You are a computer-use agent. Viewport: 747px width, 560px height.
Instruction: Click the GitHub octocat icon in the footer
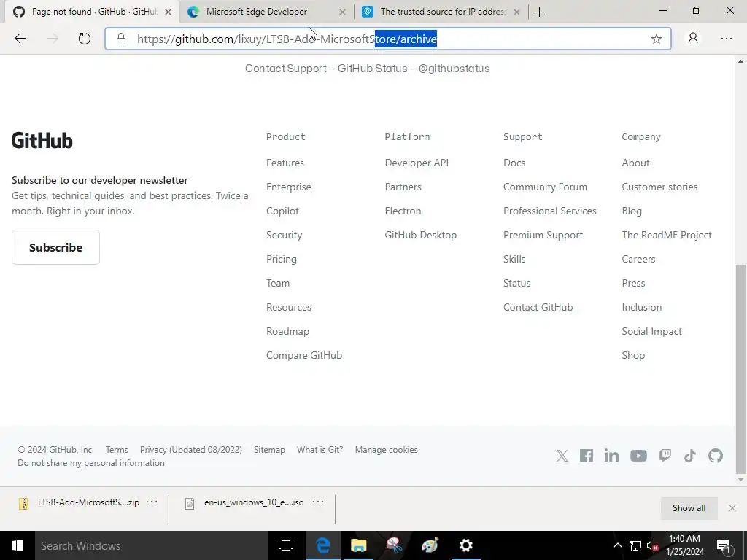click(x=716, y=456)
